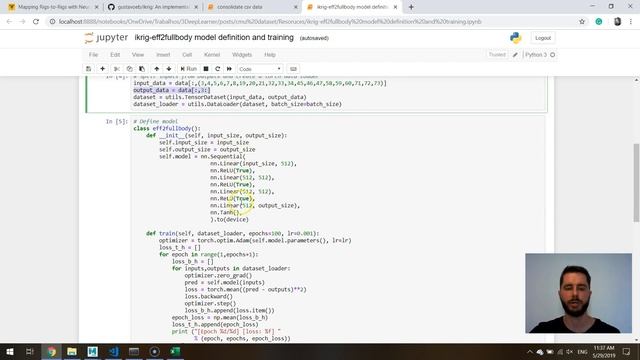This screenshot has width=640, height=360.
Task: Click the Python logo in the header
Action: [x=516, y=38]
